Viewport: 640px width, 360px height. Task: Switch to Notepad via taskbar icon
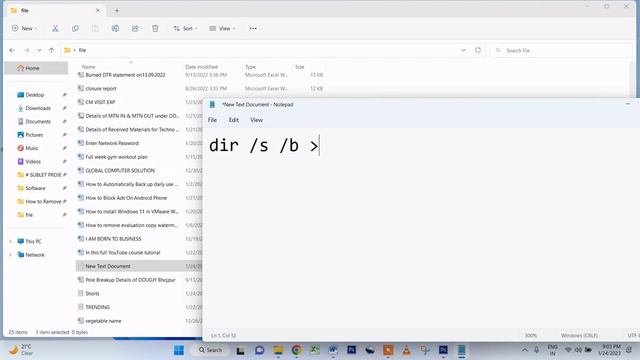tap(462, 350)
